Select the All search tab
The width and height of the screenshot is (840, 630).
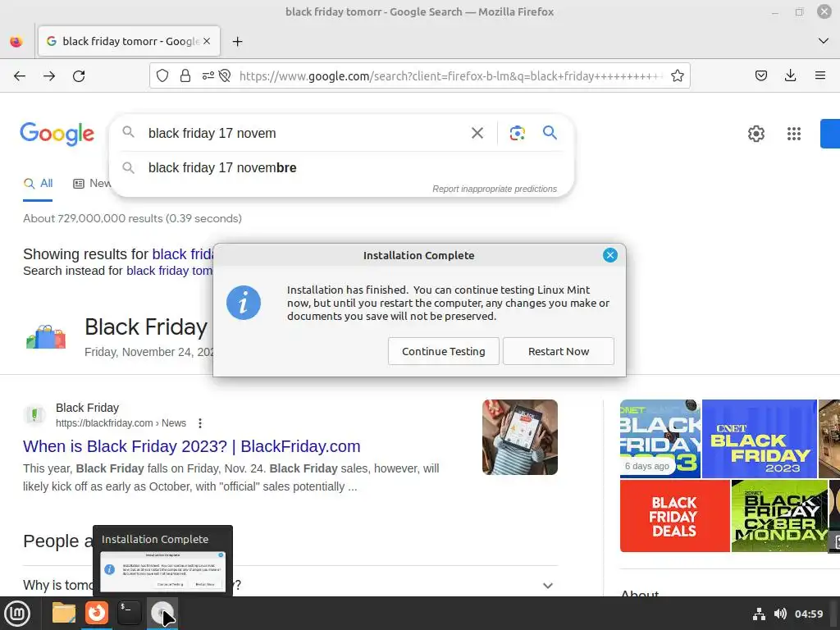coord(38,183)
